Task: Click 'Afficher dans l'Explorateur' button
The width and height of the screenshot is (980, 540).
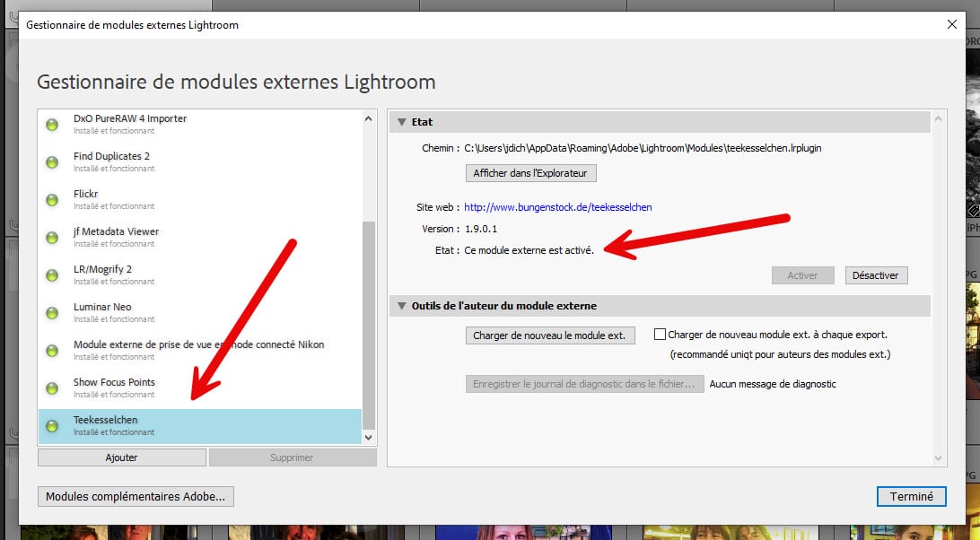Action: click(530, 173)
